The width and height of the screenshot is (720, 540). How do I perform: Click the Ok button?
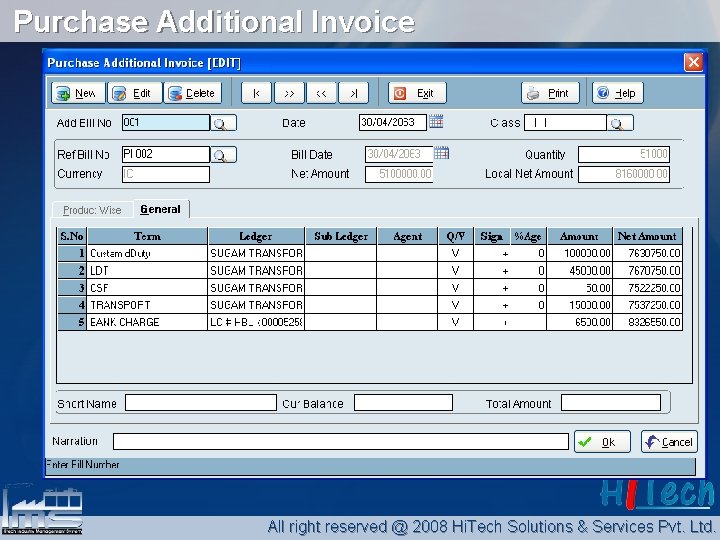602,442
